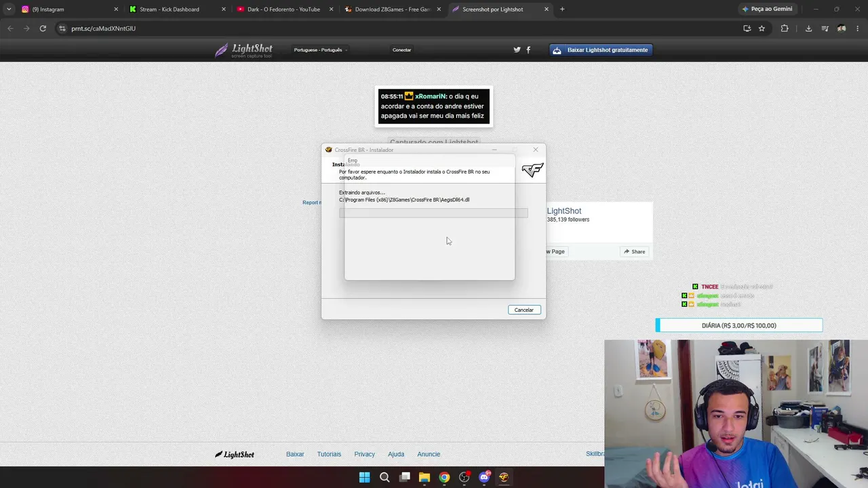The width and height of the screenshot is (868, 488).
Task: Open a new browser tab
Action: tap(562, 9)
